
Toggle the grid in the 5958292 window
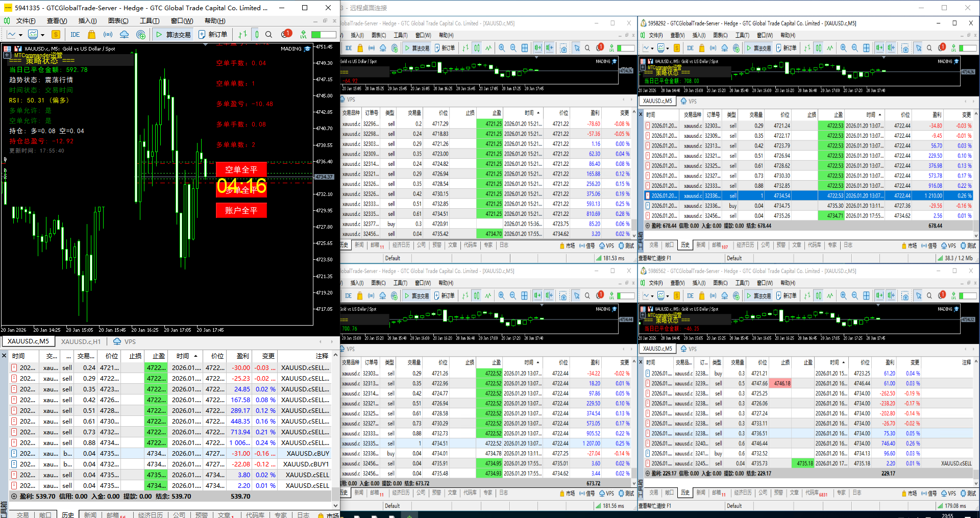866,48
